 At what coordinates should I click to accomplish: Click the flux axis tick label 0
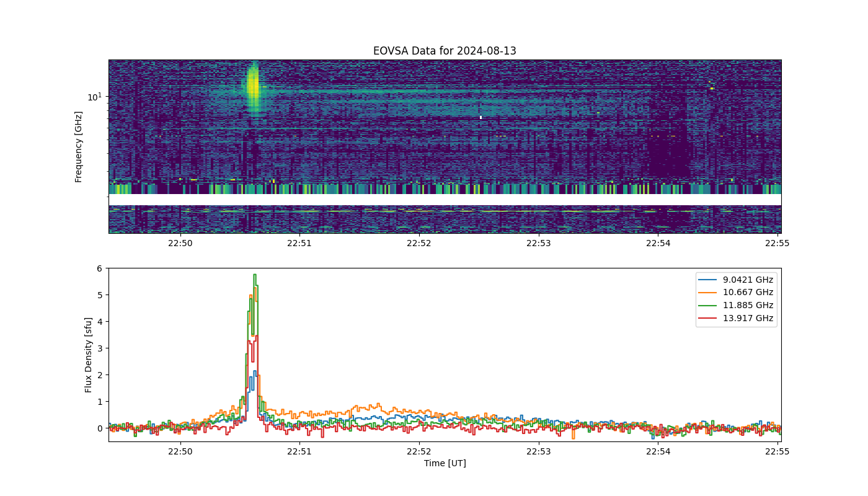click(x=99, y=428)
